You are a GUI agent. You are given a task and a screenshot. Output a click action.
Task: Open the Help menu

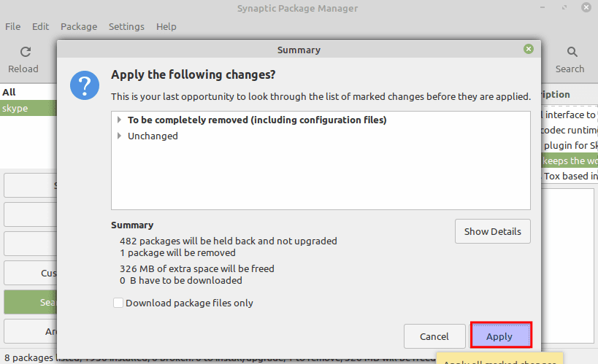(166, 26)
